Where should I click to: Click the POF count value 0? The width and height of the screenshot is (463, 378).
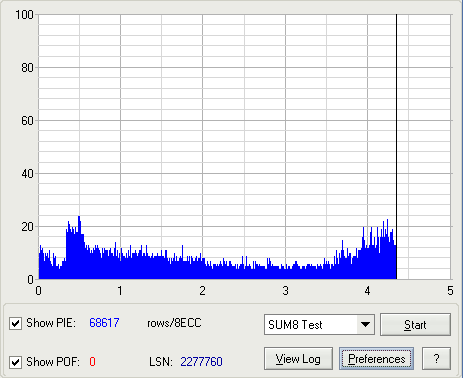[x=92, y=362]
